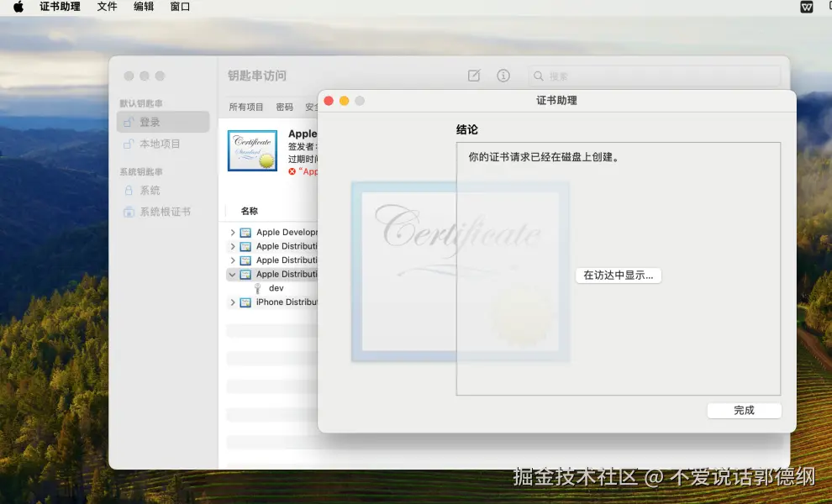Click the certificate thumbnail in the Keychain Access header

[253, 150]
